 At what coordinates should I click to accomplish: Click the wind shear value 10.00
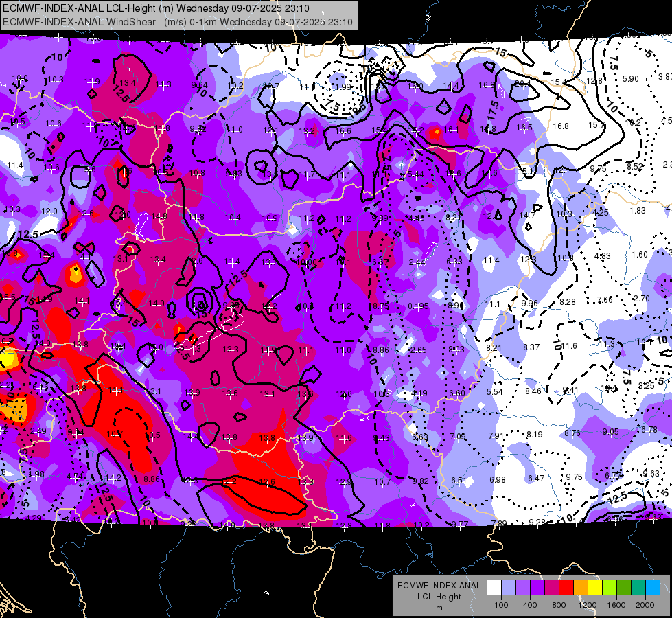point(307,262)
